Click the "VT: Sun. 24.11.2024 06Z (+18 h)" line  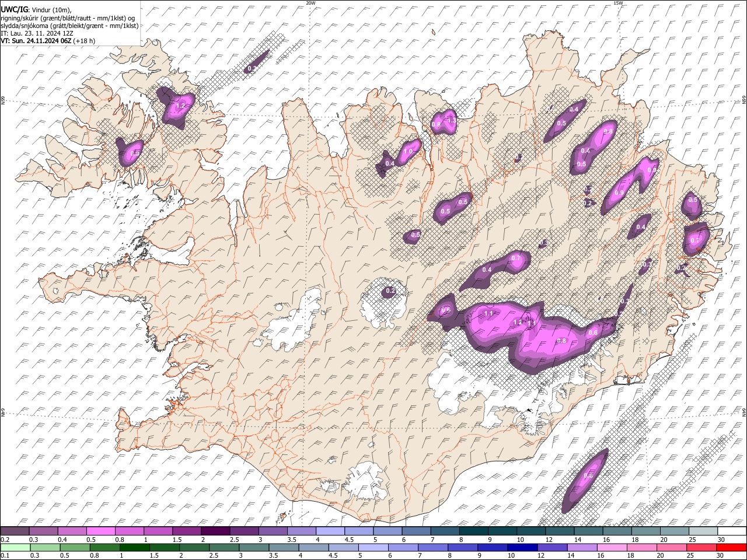[x=48, y=41]
